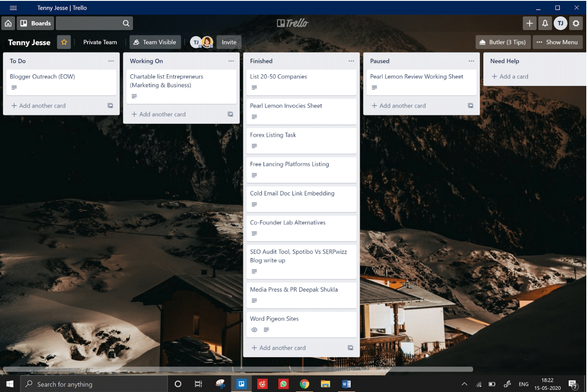588x392 pixels.
Task: Open the create plus button
Action: tap(530, 23)
